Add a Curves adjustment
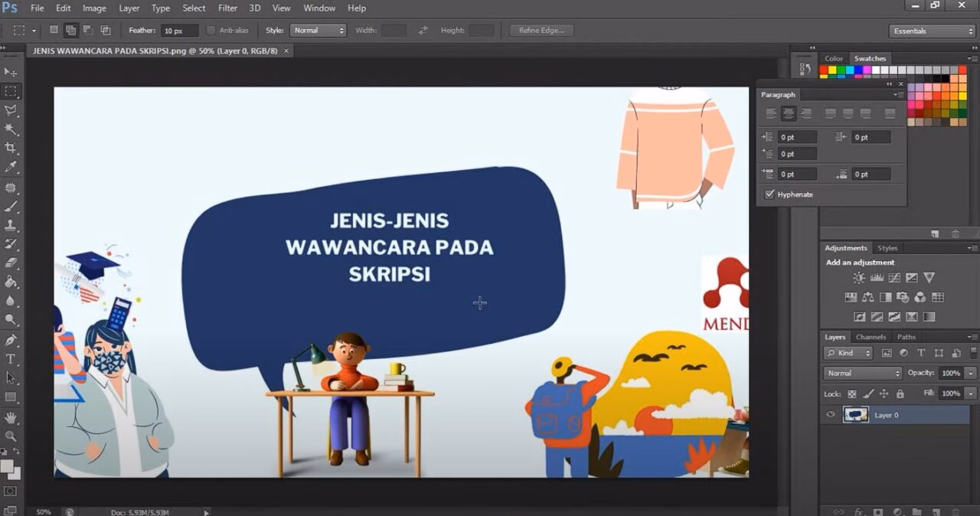Viewport: 980px width, 516px height. click(894, 278)
